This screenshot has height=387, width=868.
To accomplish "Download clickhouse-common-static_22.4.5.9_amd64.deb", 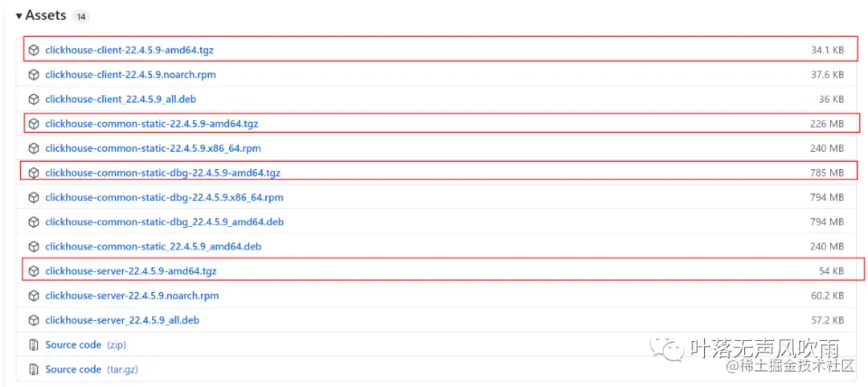I will (154, 246).
